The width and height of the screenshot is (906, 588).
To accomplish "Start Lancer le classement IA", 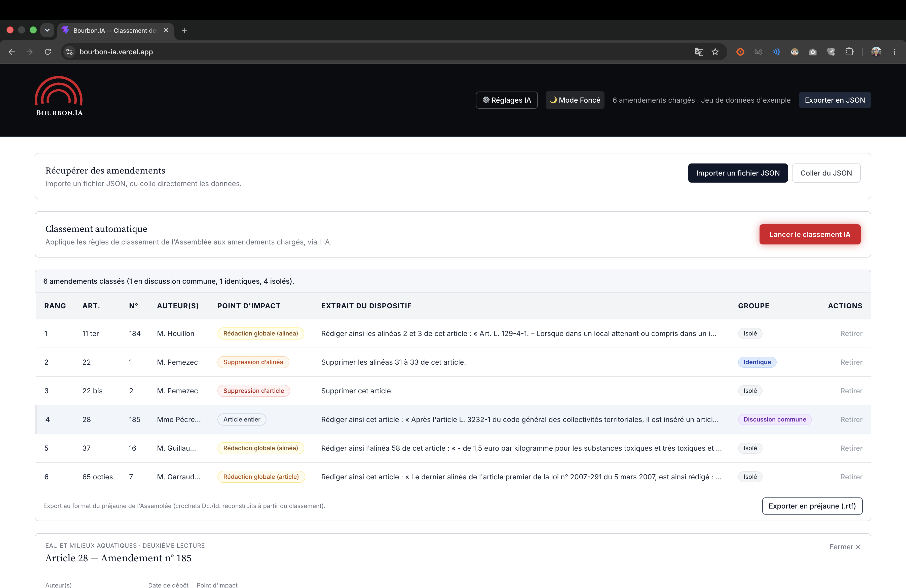I will (810, 234).
